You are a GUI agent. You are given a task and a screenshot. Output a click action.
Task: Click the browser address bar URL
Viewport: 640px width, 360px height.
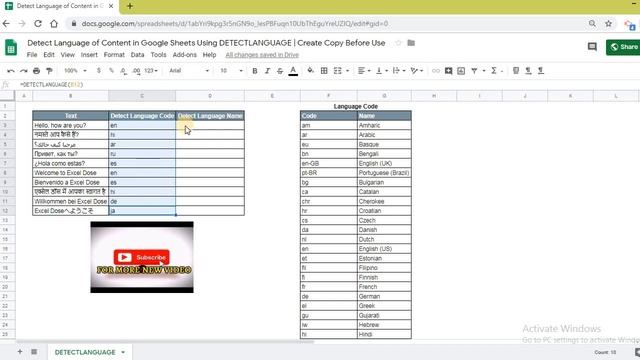[235, 24]
